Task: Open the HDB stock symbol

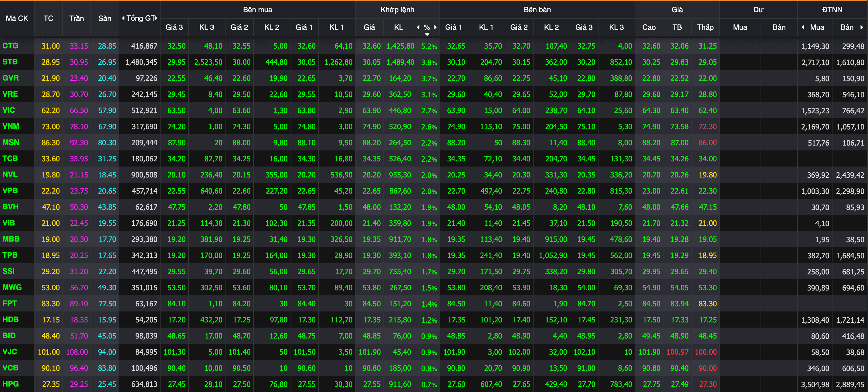Action: 10,319
